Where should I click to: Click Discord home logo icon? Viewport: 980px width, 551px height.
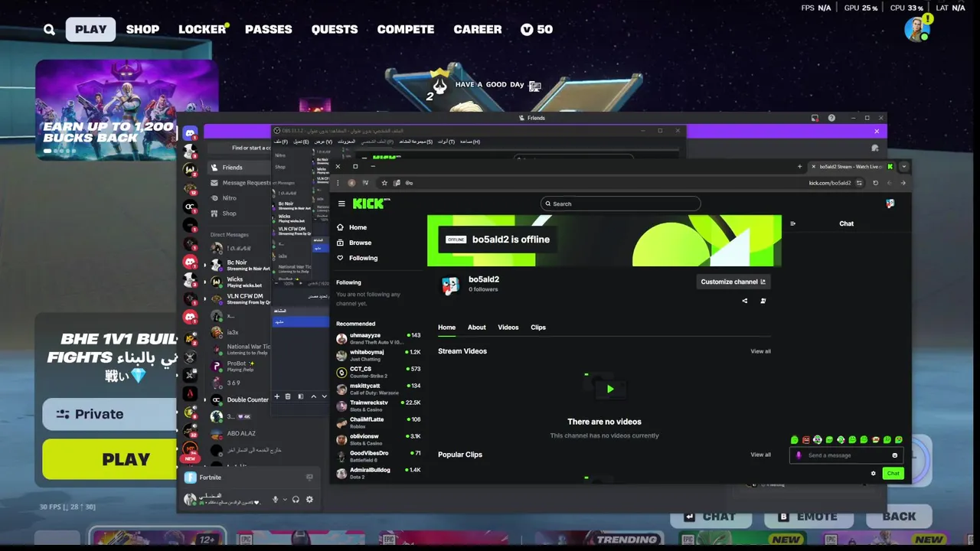click(x=190, y=133)
